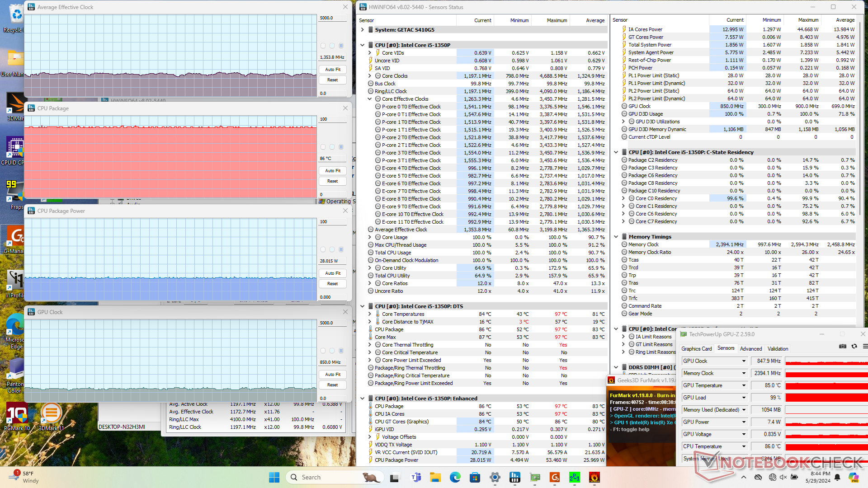The image size is (868, 488).
Task: Open GPU-Z hamburger menu icon
Action: 865,346
